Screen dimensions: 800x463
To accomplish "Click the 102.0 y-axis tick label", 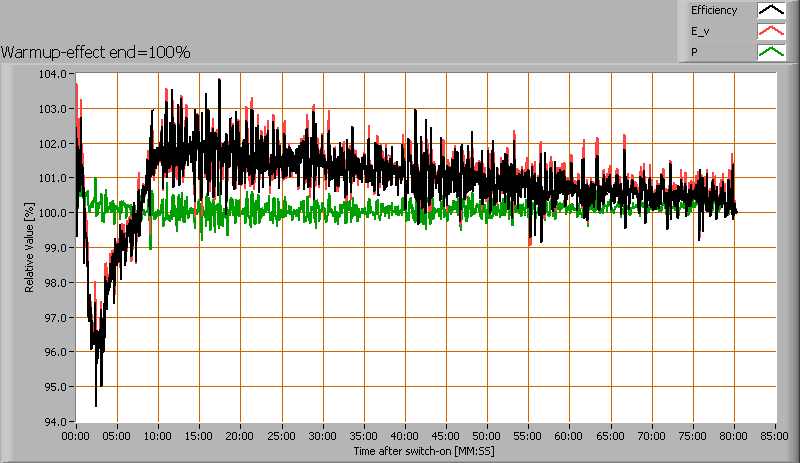I will 52,143.
